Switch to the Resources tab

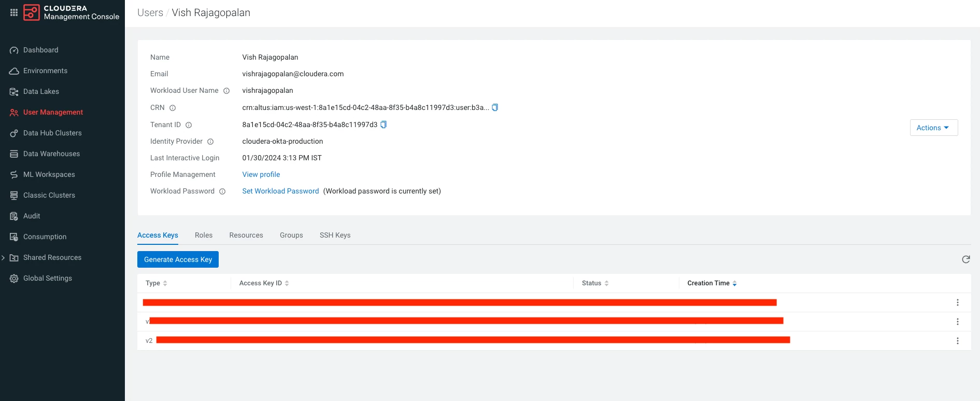(x=246, y=235)
